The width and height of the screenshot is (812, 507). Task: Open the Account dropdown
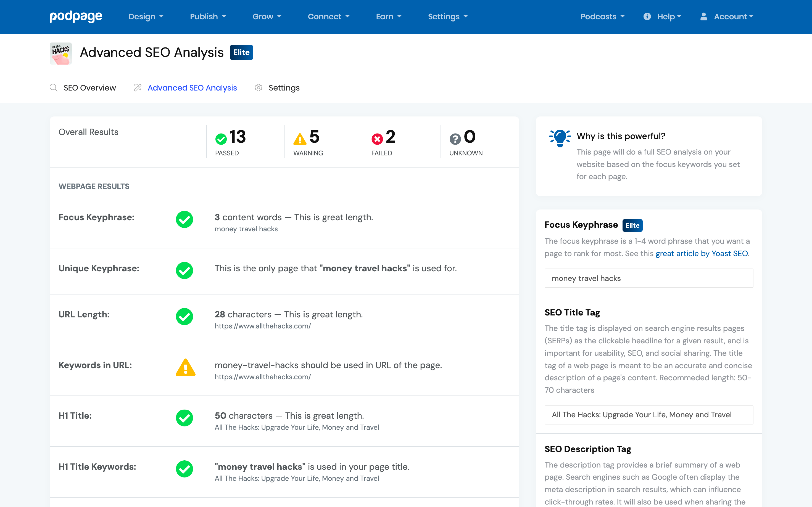(727, 17)
